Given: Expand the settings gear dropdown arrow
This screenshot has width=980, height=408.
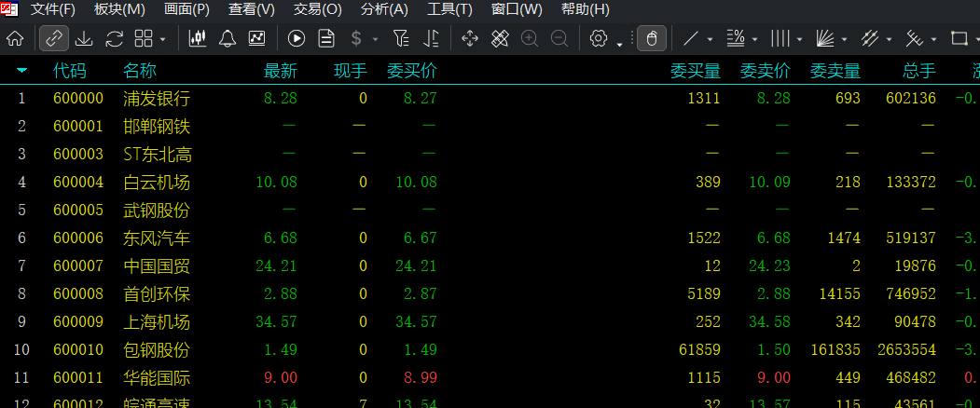Looking at the screenshot, I should (619, 44).
